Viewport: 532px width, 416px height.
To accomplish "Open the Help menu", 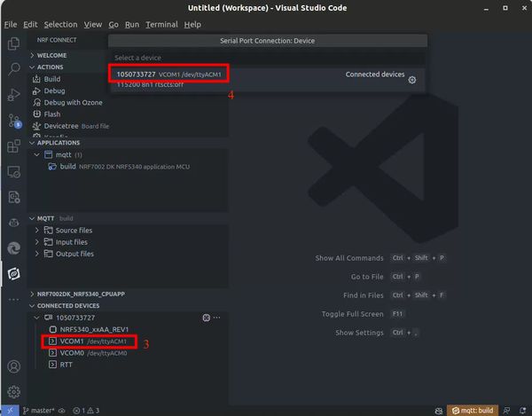I will point(192,25).
